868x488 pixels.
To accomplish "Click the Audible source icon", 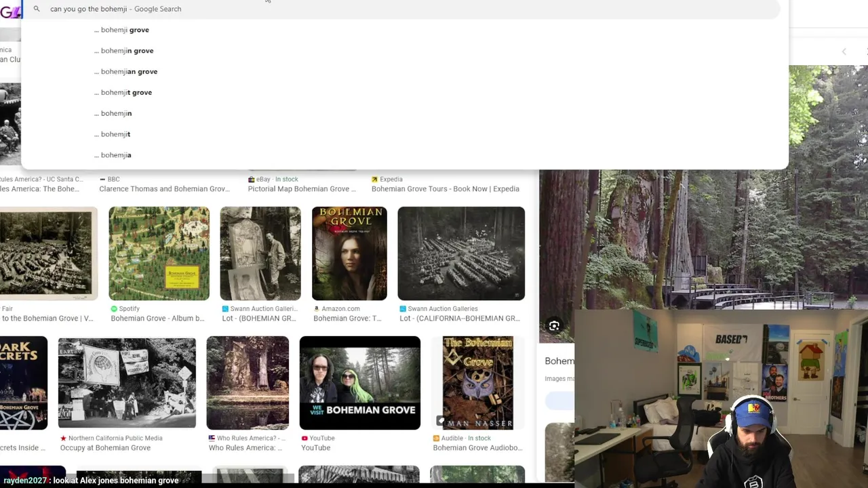I will click(436, 439).
